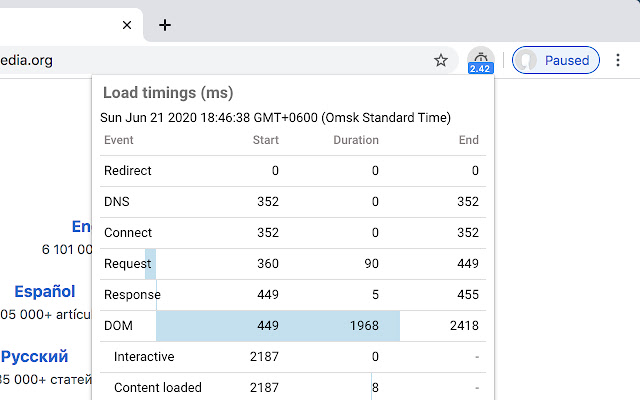The width and height of the screenshot is (640, 400).
Task: Click the Paused profile button
Action: [556, 60]
